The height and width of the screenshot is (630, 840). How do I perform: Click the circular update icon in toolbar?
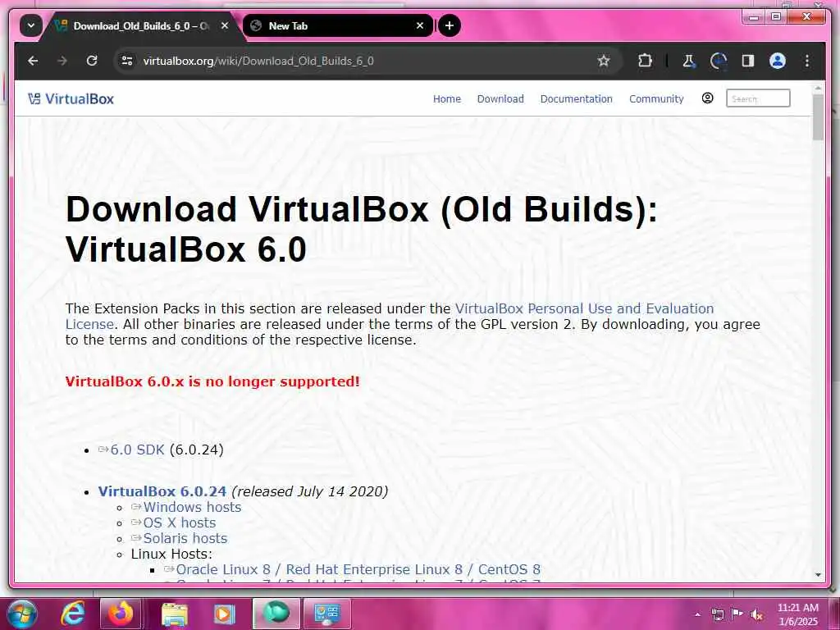coord(718,61)
